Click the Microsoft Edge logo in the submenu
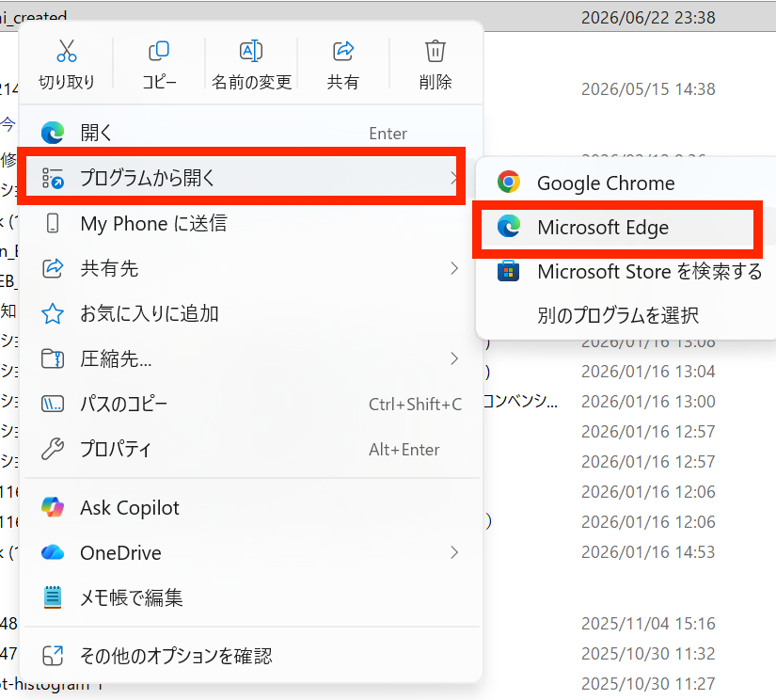 pyautogui.click(x=509, y=226)
